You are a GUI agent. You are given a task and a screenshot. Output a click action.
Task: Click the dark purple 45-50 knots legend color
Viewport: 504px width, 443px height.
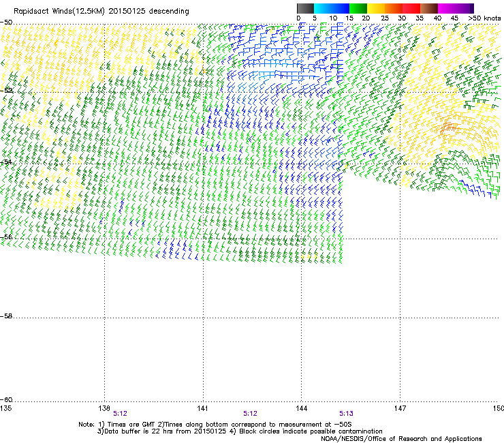click(464, 8)
